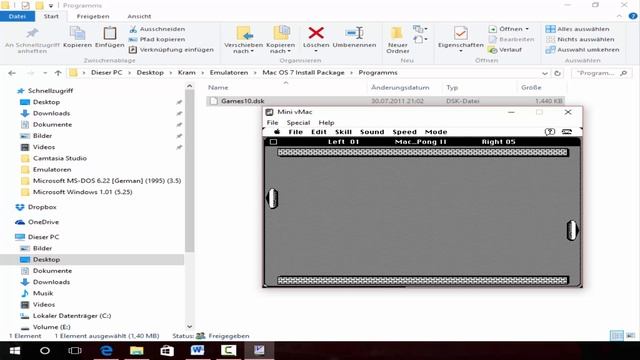Open Volume (E:) drive
Image resolution: width=640 pixels, height=360 pixels.
pyautogui.click(x=51, y=327)
